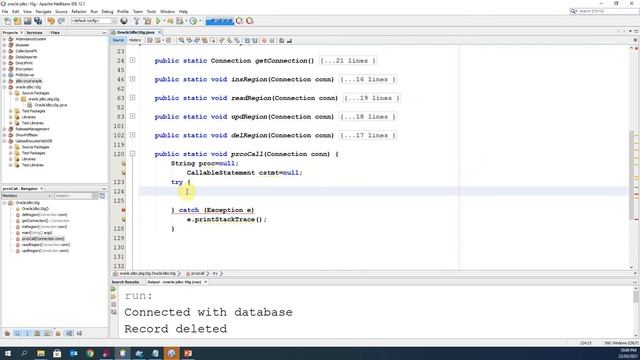Click the '...21 lines' folded code label

pyautogui.click(x=347, y=60)
